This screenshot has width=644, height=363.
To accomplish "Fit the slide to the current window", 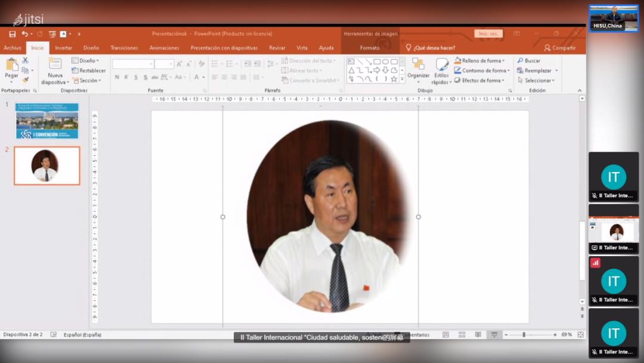I will [580, 335].
